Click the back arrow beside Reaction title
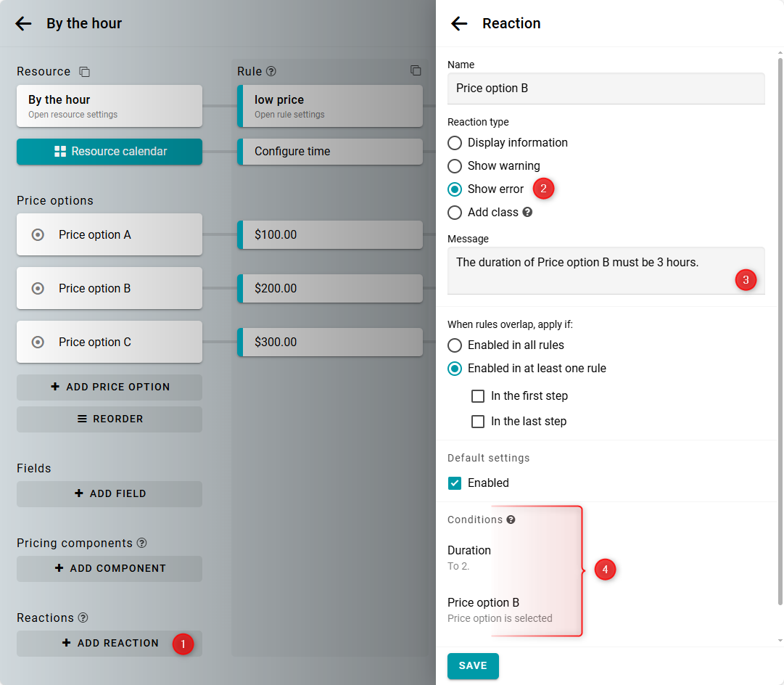The height and width of the screenshot is (685, 784). point(459,23)
